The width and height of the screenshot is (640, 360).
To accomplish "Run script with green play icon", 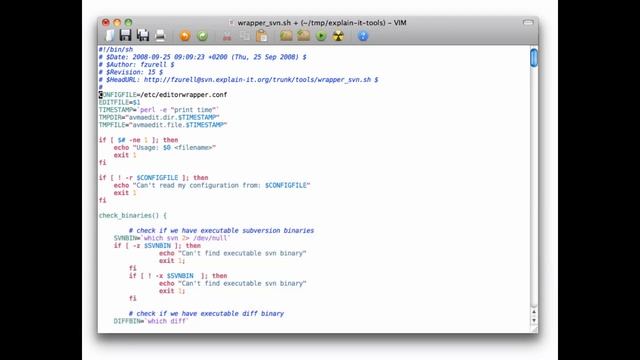I will click(x=321, y=36).
